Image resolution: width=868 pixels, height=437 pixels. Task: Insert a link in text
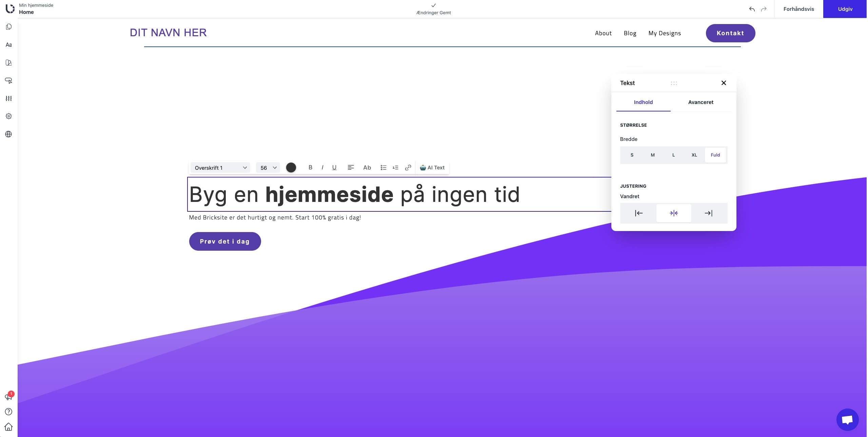coord(408,167)
